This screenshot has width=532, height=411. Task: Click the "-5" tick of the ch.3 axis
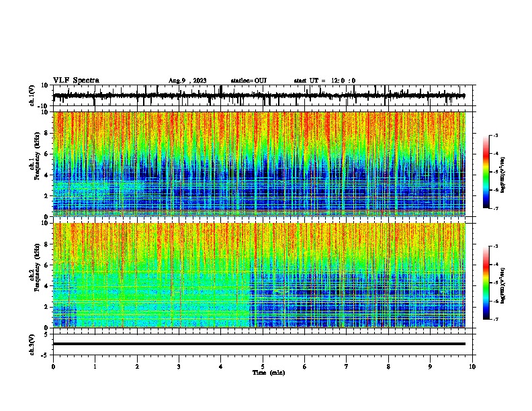tap(46, 355)
